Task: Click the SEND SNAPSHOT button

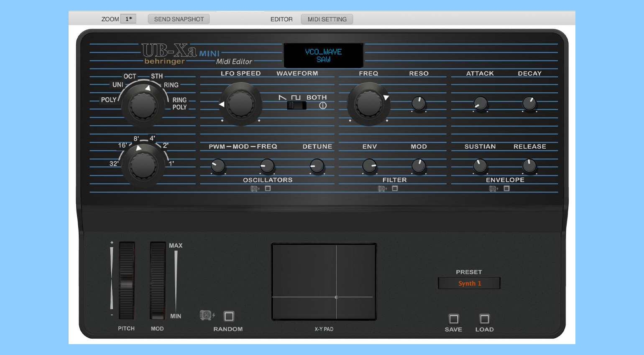Action: coord(179,19)
